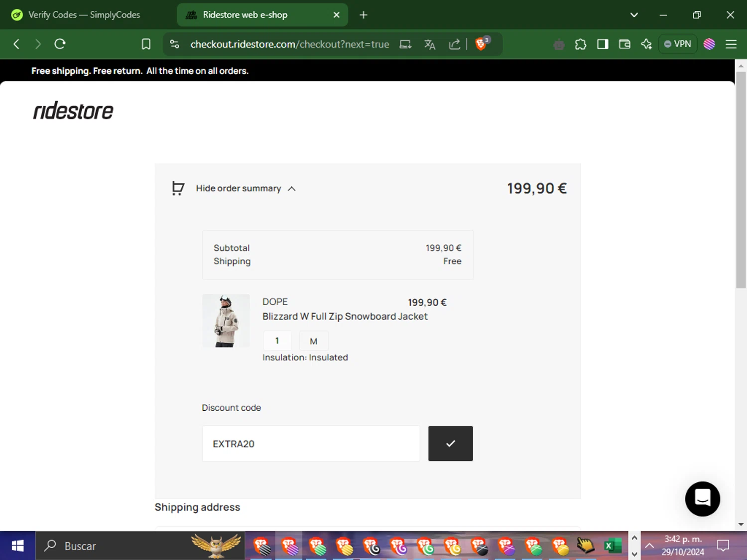Click the DOPE brand label
This screenshot has height=560, width=747.
click(x=275, y=302)
